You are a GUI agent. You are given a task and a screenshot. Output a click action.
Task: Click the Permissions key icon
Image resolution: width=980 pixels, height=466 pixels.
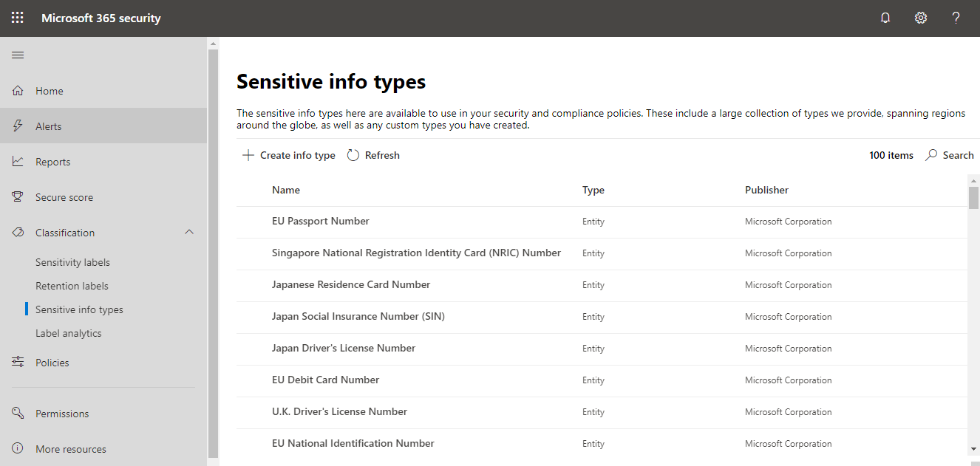tap(18, 414)
